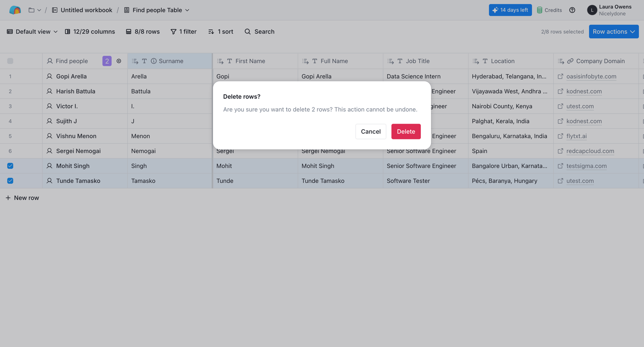
Task: Click the external link icon beside oasisinfobyte.com
Action: coord(561,76)
